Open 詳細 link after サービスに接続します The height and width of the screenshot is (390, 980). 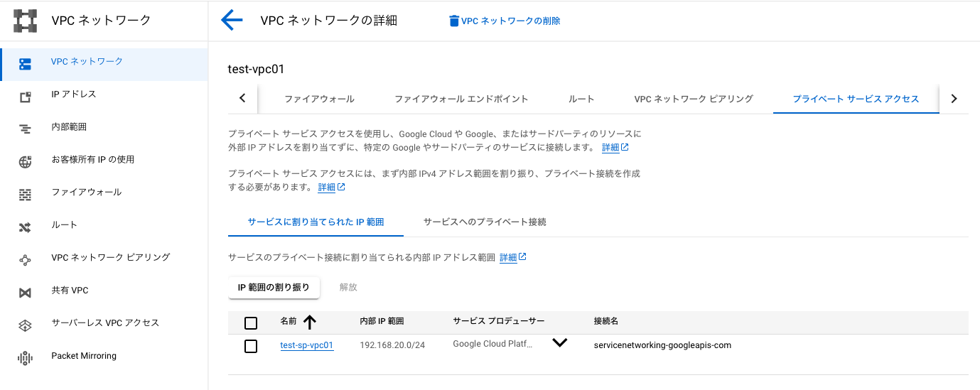pos(610,148)
